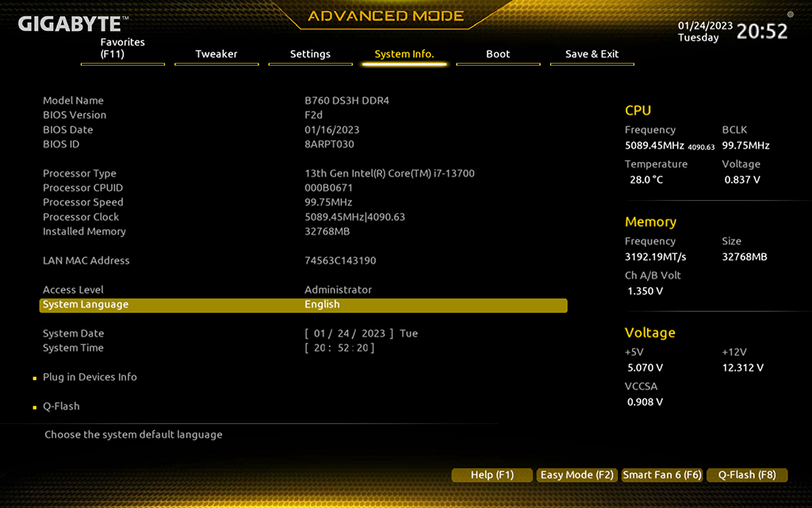Click the BIOS ID value 8ARPT030
This screenshot has height=508, width=812.
click(x=329, y=144)
